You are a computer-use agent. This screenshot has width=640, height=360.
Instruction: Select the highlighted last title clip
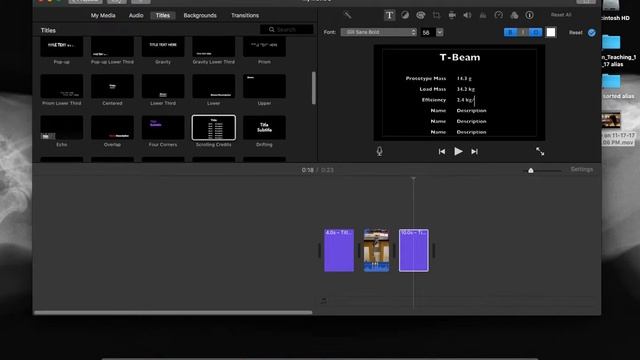pos(414,250)
